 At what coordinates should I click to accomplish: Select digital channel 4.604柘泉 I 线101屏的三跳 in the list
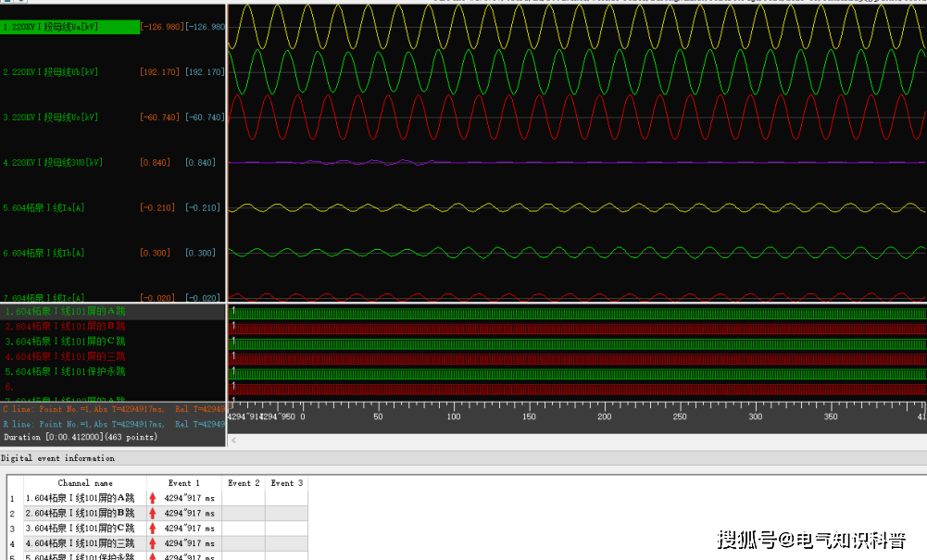65,356
